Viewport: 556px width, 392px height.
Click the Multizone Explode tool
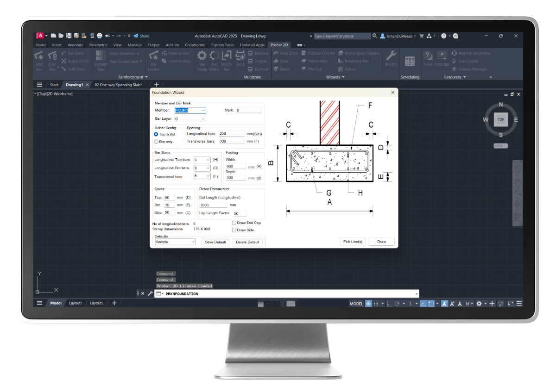pyautogui.click(x=258, y=69)
